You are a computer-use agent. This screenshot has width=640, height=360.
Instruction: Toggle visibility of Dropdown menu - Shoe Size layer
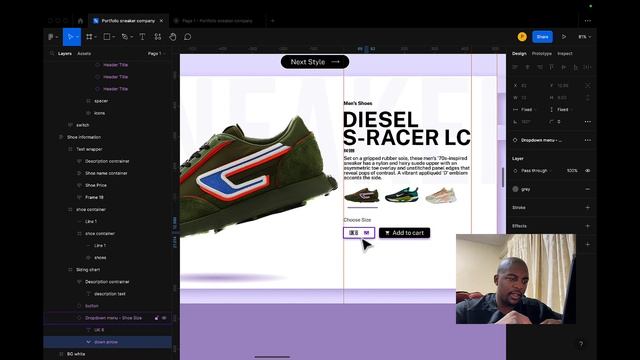(164, 318)
